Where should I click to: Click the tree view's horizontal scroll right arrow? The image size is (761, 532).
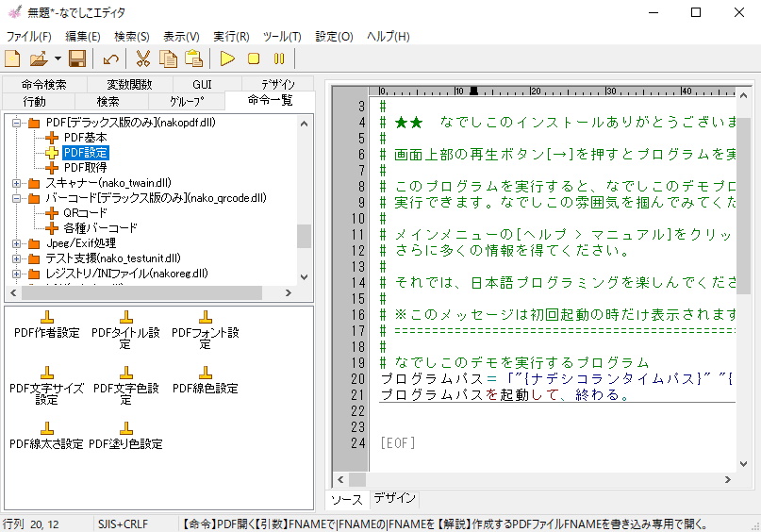point(289,293)
